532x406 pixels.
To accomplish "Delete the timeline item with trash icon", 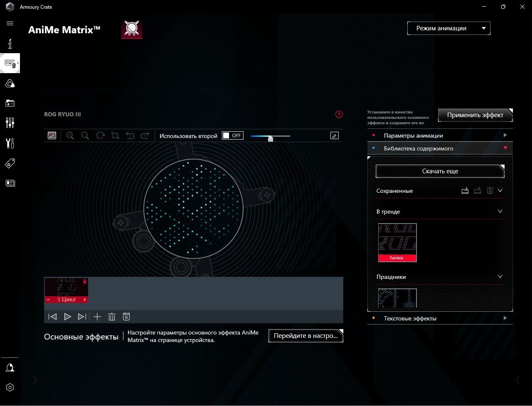I will click(x=111, y=317).
